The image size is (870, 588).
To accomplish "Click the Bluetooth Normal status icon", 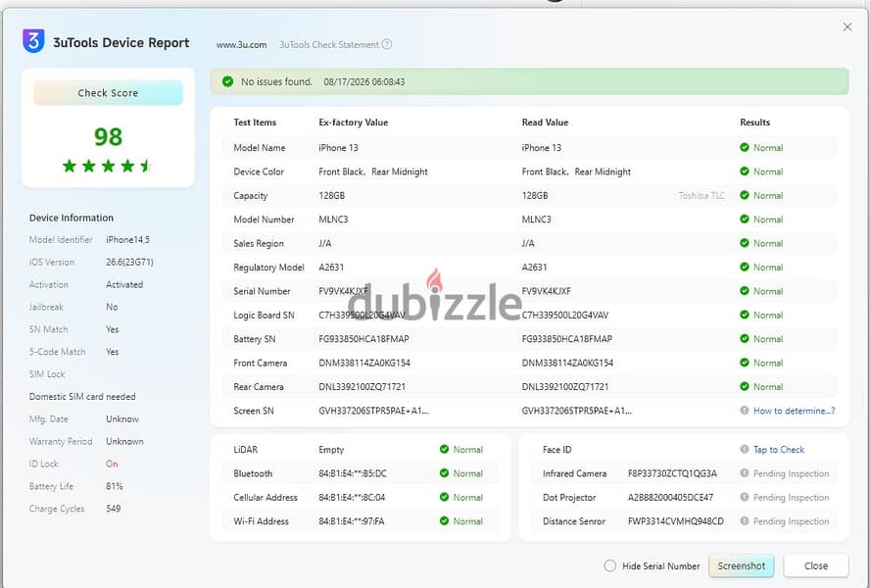I will (444, 472).
